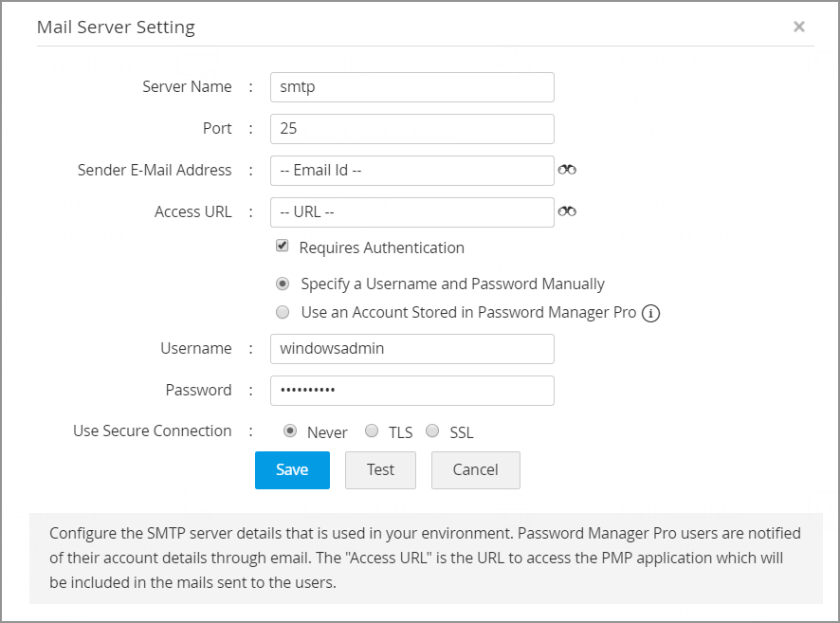Focus the Server Name text field
The image size is (840, 623).
coord(411,87)
